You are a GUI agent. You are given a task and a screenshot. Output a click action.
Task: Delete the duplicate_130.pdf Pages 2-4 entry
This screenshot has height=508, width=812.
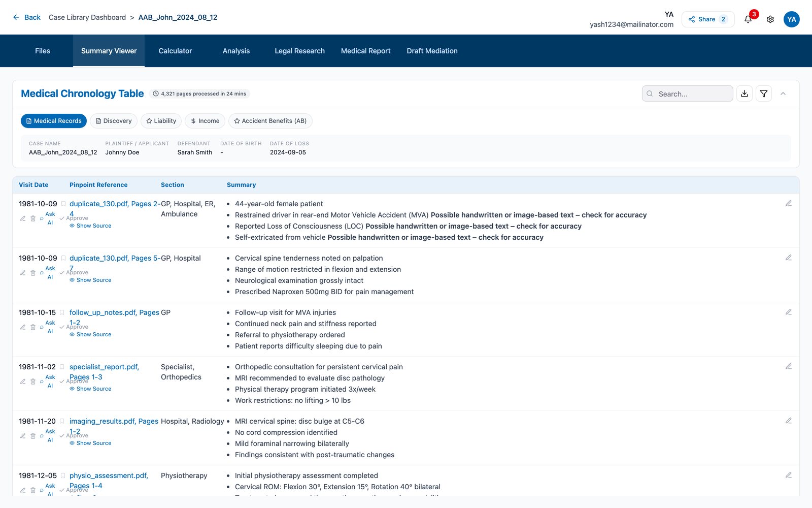[33, 218]
